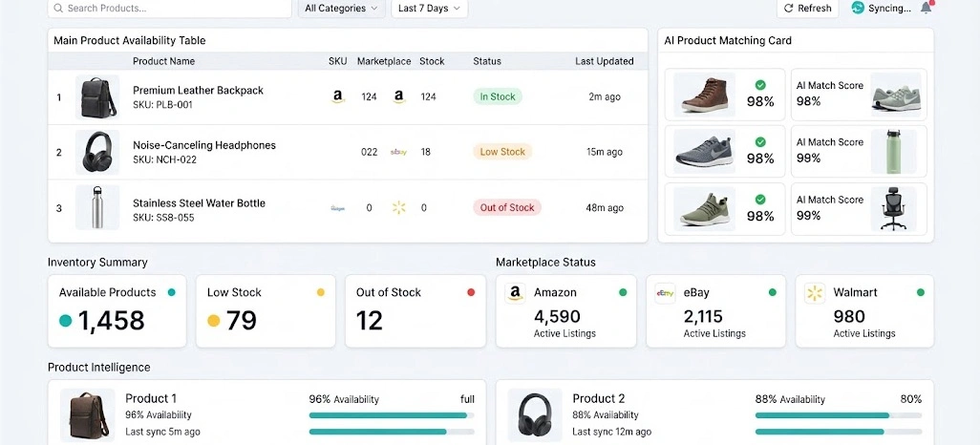Select the Premium Leather Backpack thumbnail
The width and height of the screenshot is (980, 445).
tap(97, 97)
